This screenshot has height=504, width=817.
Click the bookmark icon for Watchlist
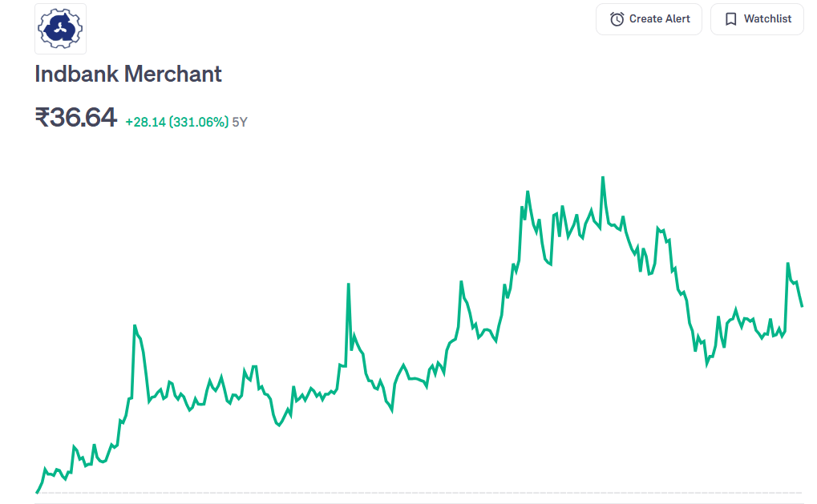(730, 19)
